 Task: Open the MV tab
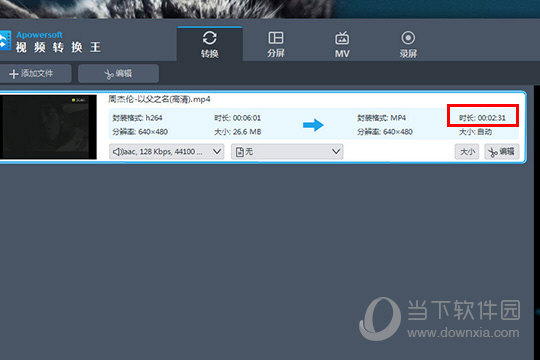(x=342, y=44)
